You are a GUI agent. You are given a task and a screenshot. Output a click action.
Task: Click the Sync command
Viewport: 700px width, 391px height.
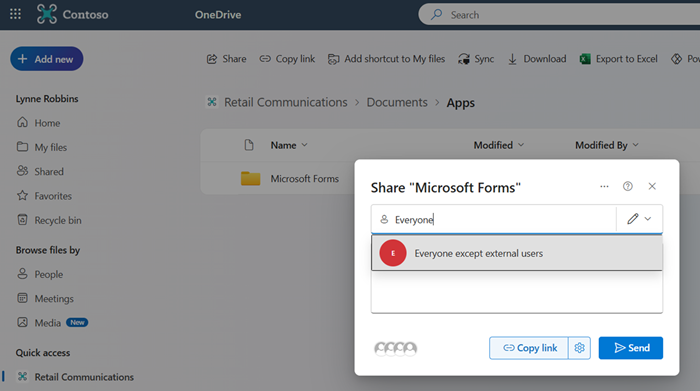click(476, 59)
